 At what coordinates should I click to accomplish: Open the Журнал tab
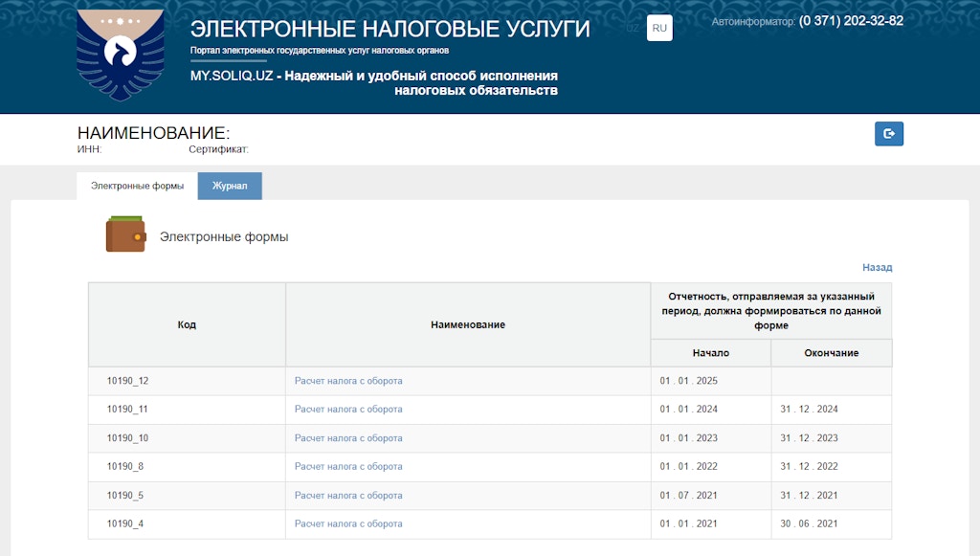(230, 186)
